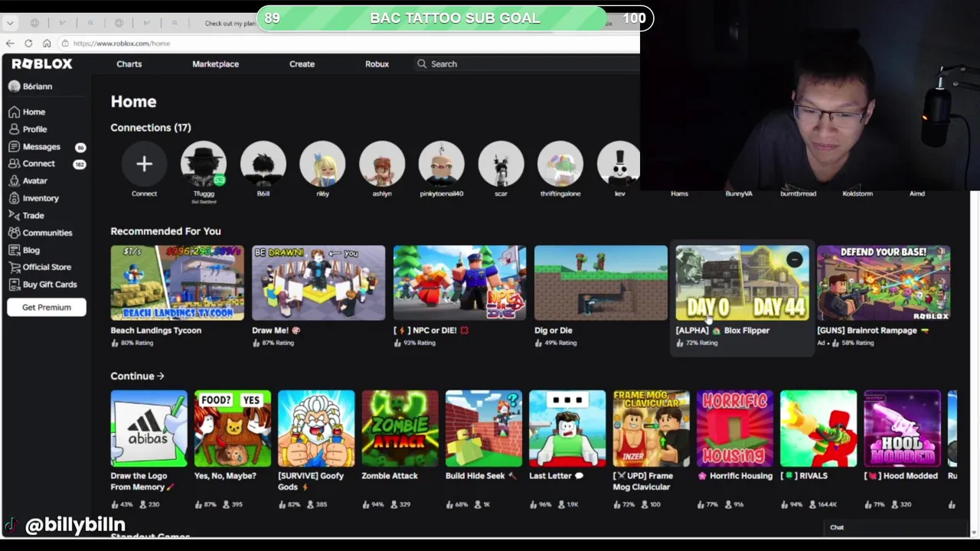Click the browser home icon
This screenshot has width=980, height=551.
[47, 44]
